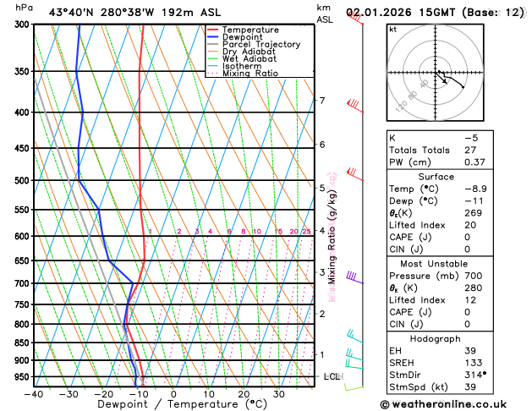
Task: Click the '500' hPa pressure axis label
Action: [24, 180]
